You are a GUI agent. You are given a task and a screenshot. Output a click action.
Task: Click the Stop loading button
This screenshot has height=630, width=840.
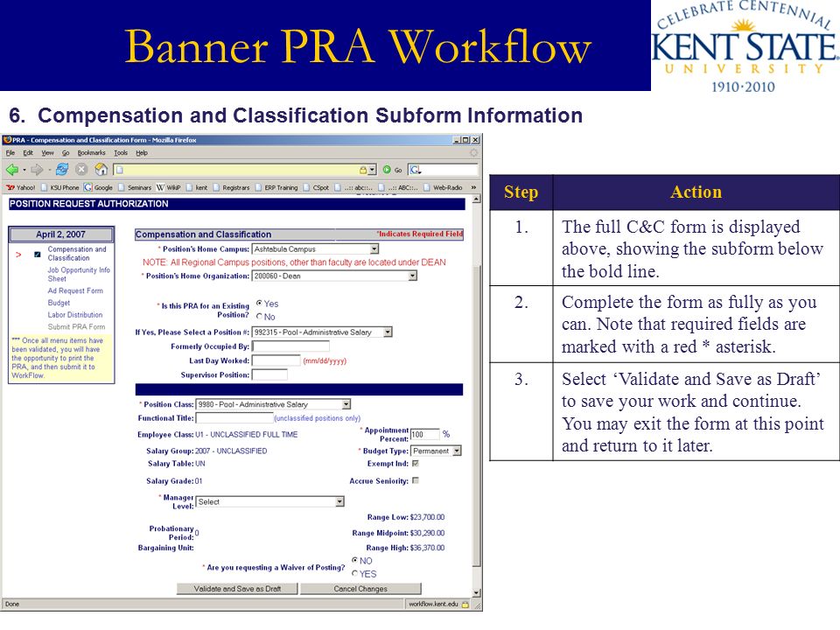tap(81, 170)
